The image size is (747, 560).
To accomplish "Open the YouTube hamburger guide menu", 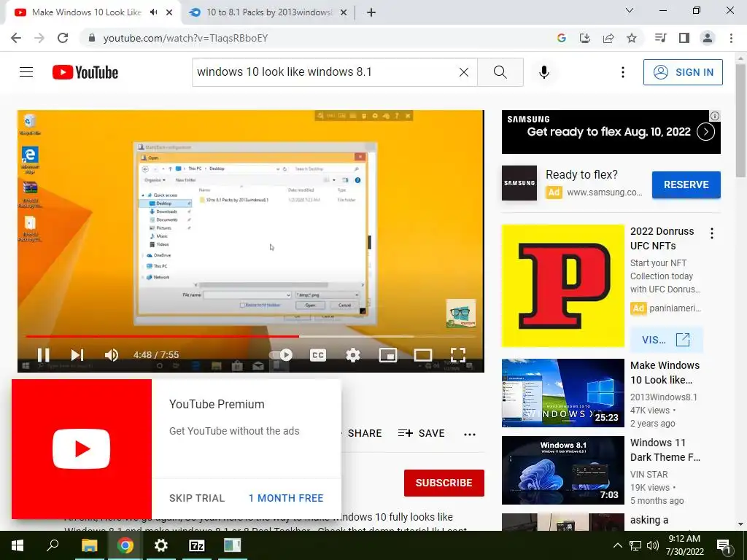I will tap(26, 72).
